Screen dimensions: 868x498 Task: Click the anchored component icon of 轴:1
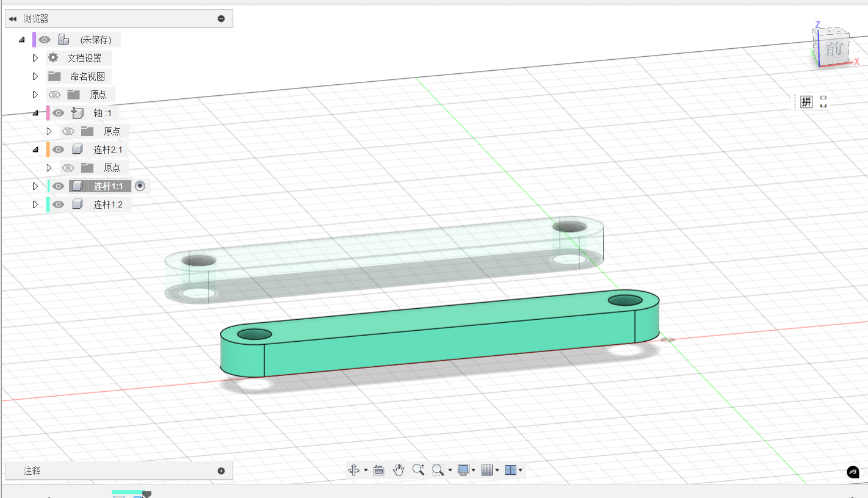(x=77, y=113)
